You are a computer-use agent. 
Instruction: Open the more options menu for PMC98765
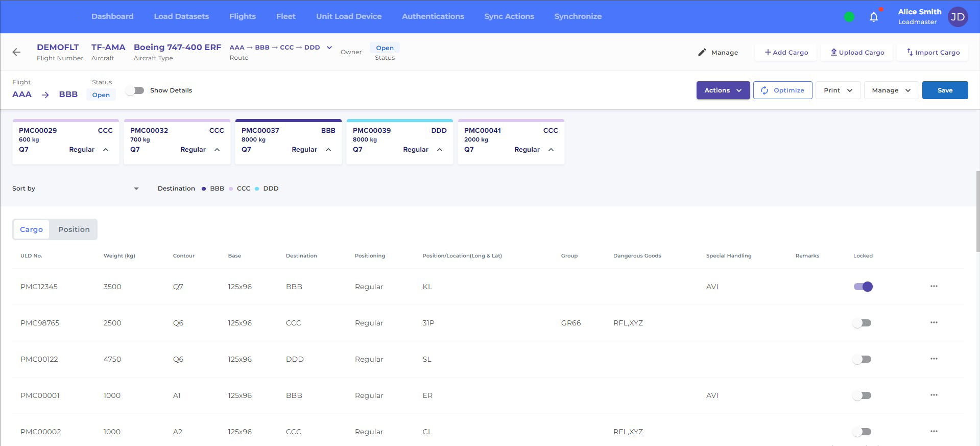click(934, 322)
